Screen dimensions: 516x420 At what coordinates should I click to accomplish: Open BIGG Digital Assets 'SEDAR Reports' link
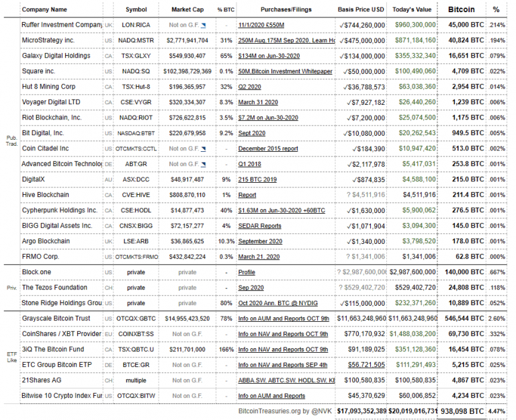coord(259,226)
